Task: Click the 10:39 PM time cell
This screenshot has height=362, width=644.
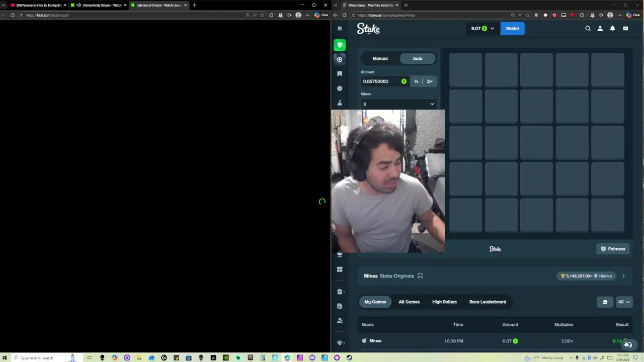Action: [x=454, y=341]
